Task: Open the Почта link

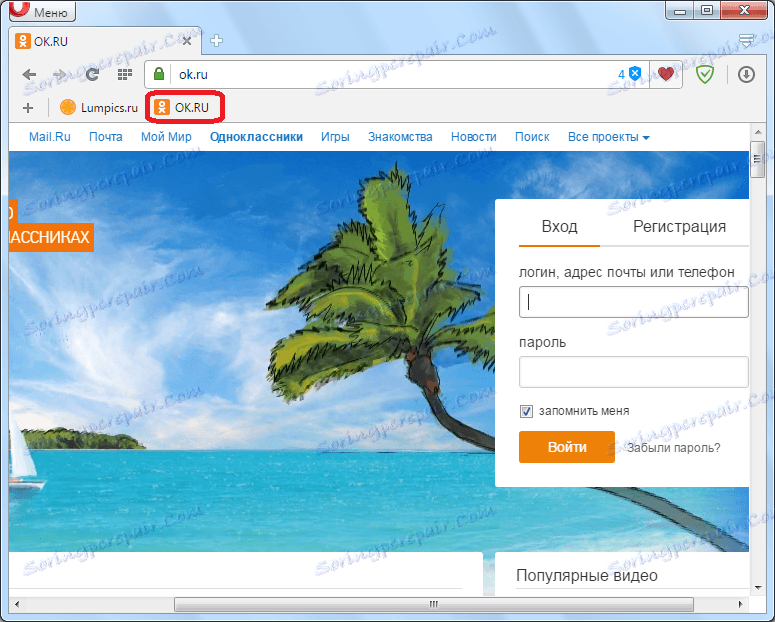Action: 106,137
